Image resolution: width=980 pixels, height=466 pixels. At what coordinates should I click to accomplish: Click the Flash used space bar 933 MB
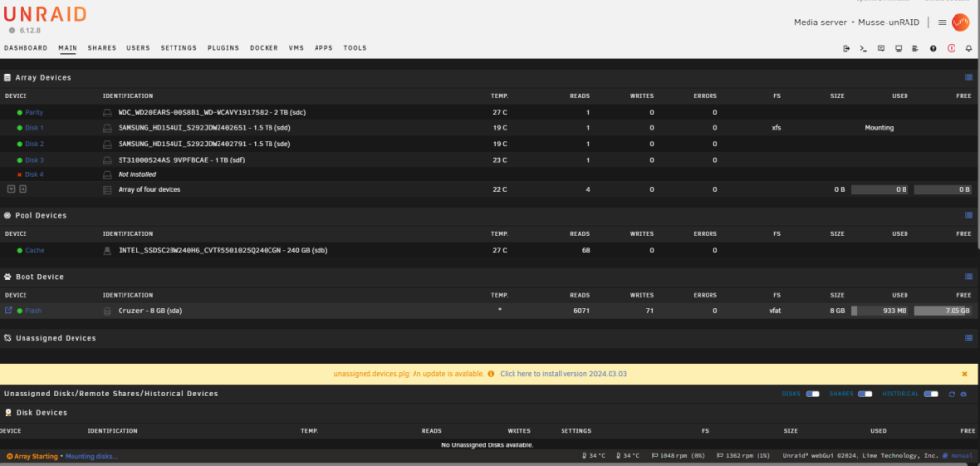click(x=880, y=311)
